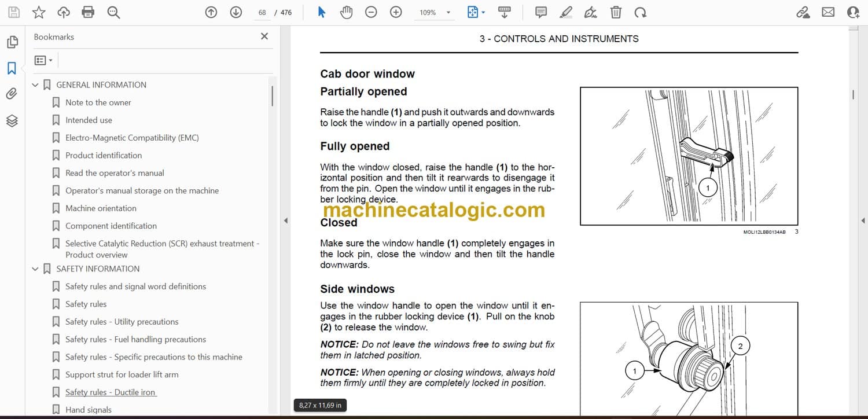Show the page thumbnails panel
The image size is (868, 419).
tap(12, 42)
